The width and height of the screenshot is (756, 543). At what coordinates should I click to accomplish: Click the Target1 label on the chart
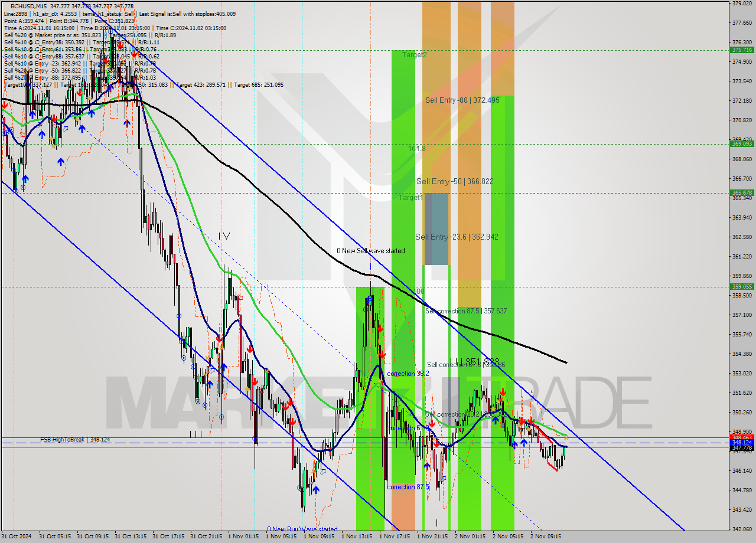[x=410, y=198]
